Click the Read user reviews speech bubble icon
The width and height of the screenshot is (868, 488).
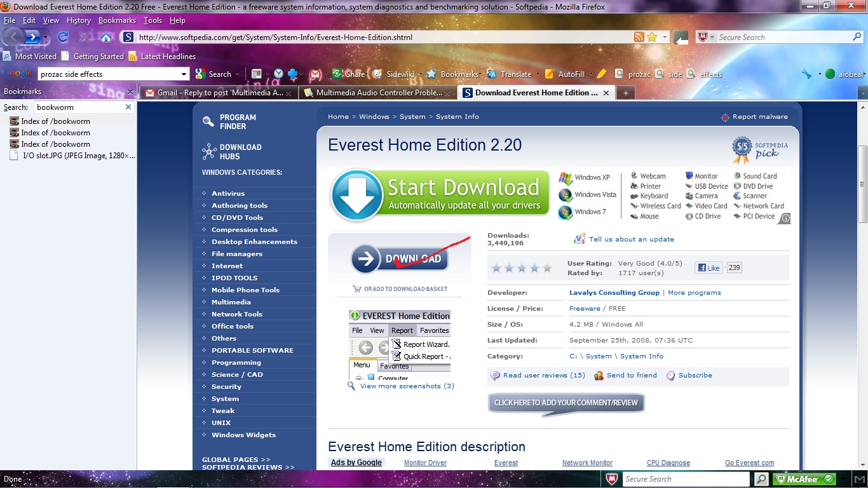(x=495, y=376)
